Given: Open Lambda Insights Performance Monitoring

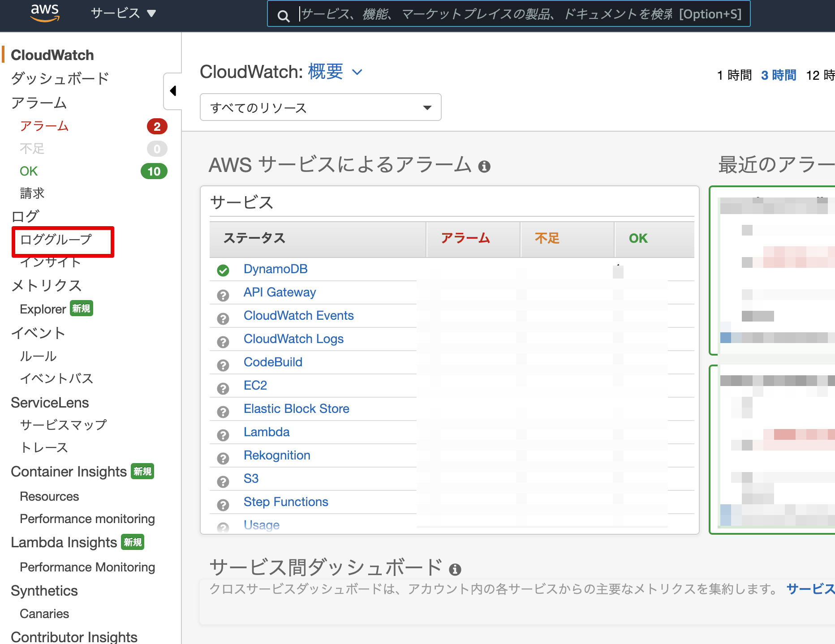Looking at the screenshot, I should pos(87,567).
